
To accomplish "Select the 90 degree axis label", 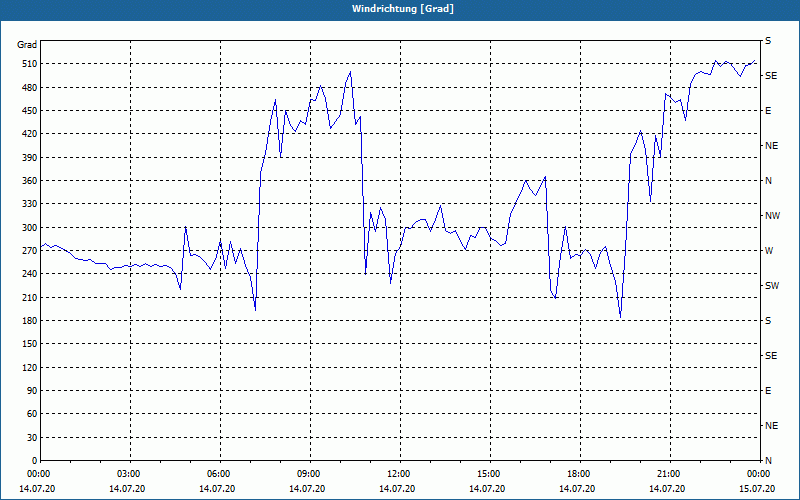I will 32,391.
